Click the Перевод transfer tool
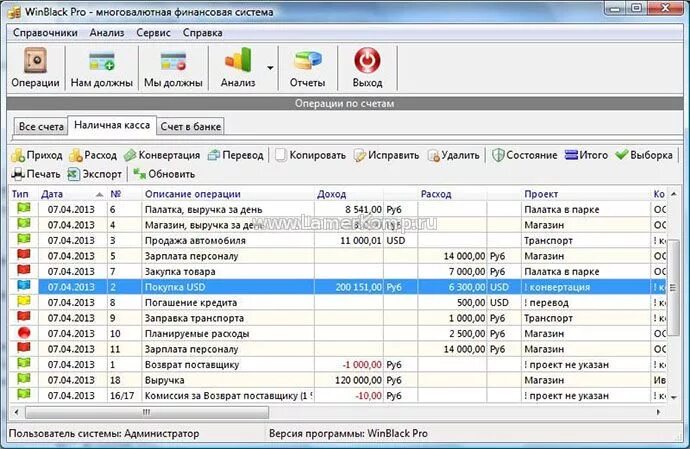Viewport: 690px width, 449px height. [235, 155]
